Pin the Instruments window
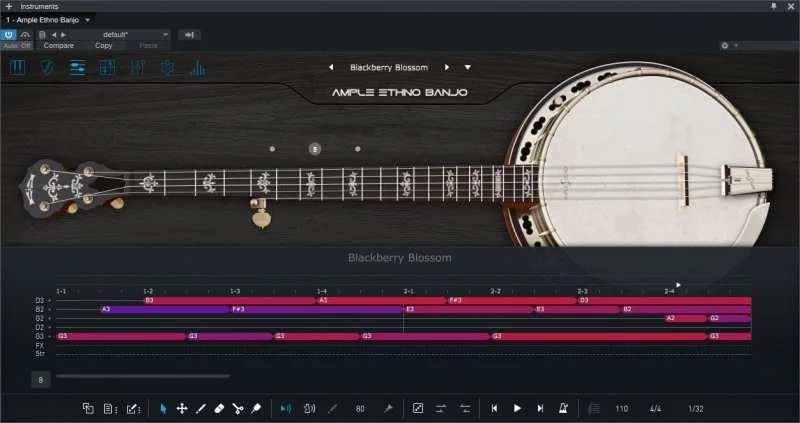The height and width of the screenshot is (423, 800). click(773, 6)
